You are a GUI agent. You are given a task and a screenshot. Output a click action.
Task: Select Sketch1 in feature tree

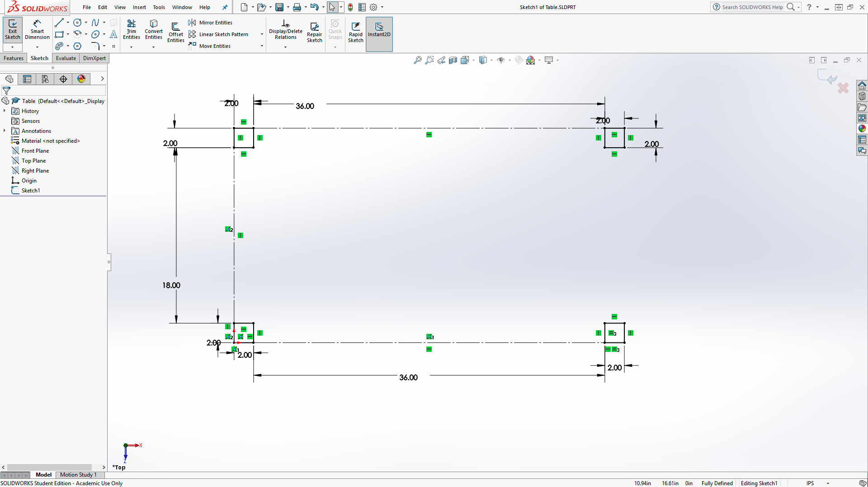[x=31, y=191]
